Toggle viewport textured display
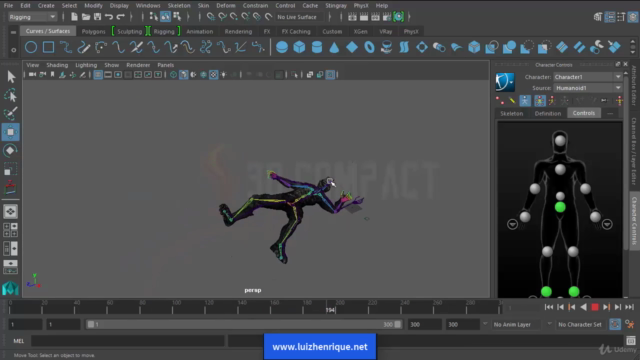The width and height of the screenshot is (640, 360). [x=213, y=75]
